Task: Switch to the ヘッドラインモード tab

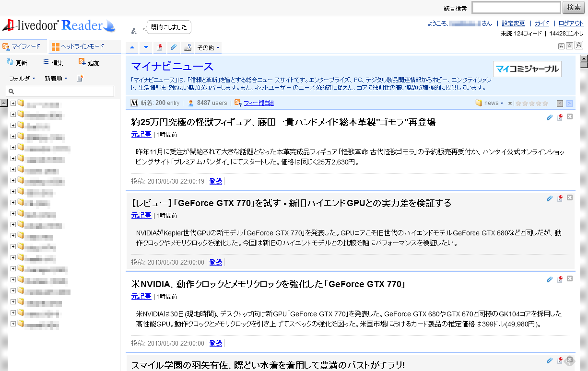Action: (x=78, y=46)
